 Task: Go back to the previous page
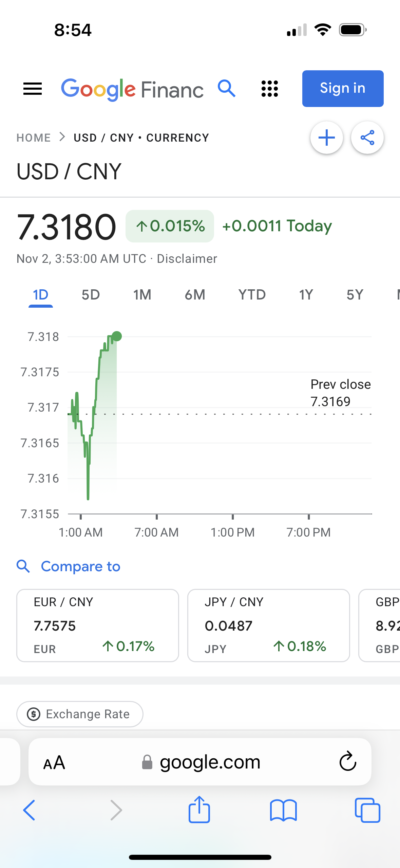(x=29, y=810)
